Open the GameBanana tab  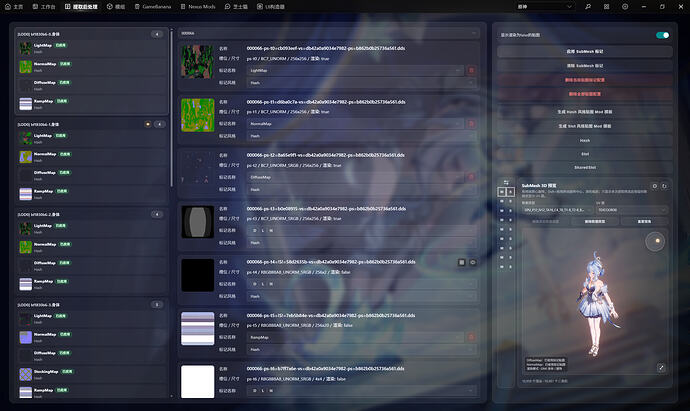point(153,7)
